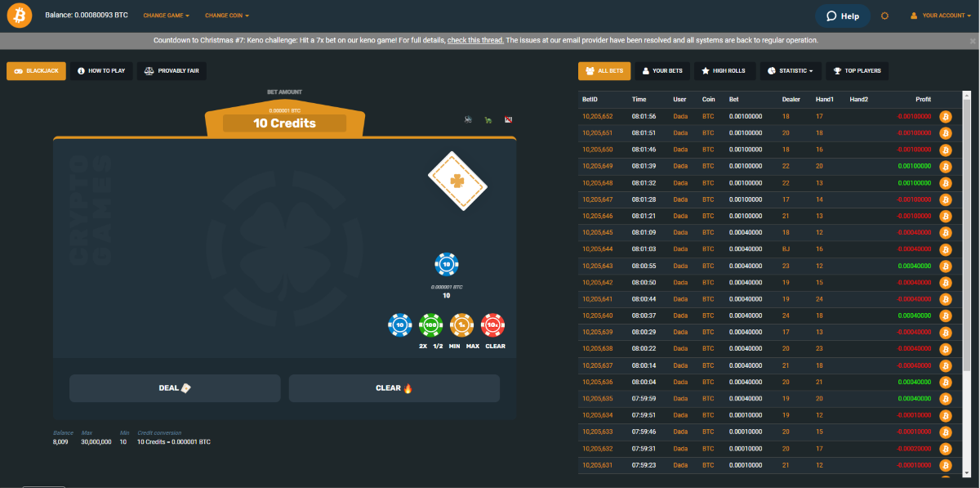Screen dimensions: 980x488
Task: Click the Profit column header
Action: (924, 100)
